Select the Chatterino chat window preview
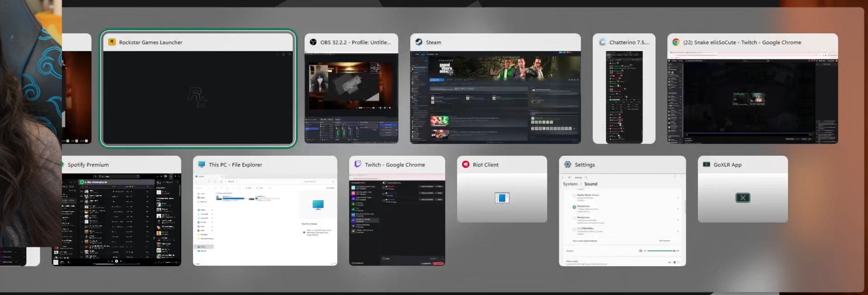868x295 pixels. point(624,97)
